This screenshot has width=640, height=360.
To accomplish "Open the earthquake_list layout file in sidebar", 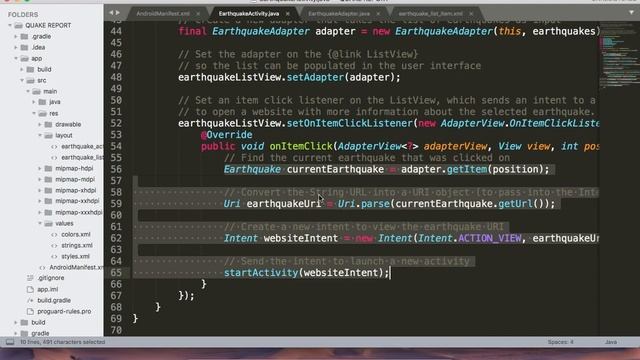I will click(82, 157).
